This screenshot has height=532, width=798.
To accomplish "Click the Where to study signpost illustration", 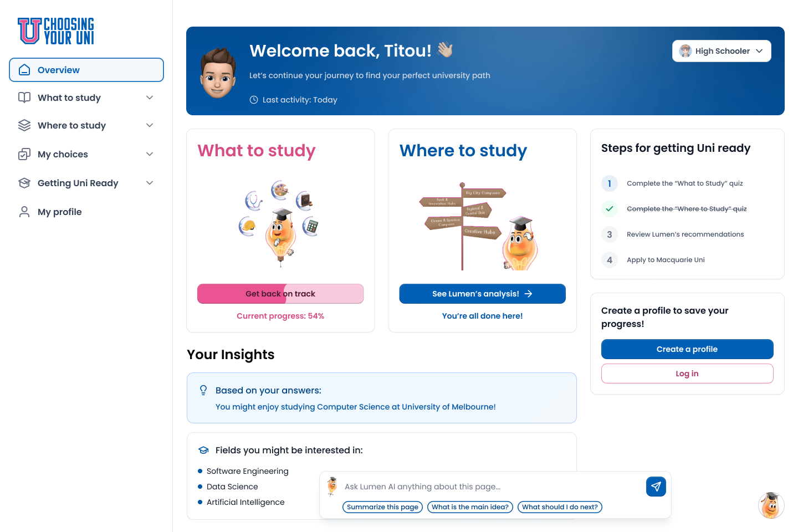I will tap(479, 226).
